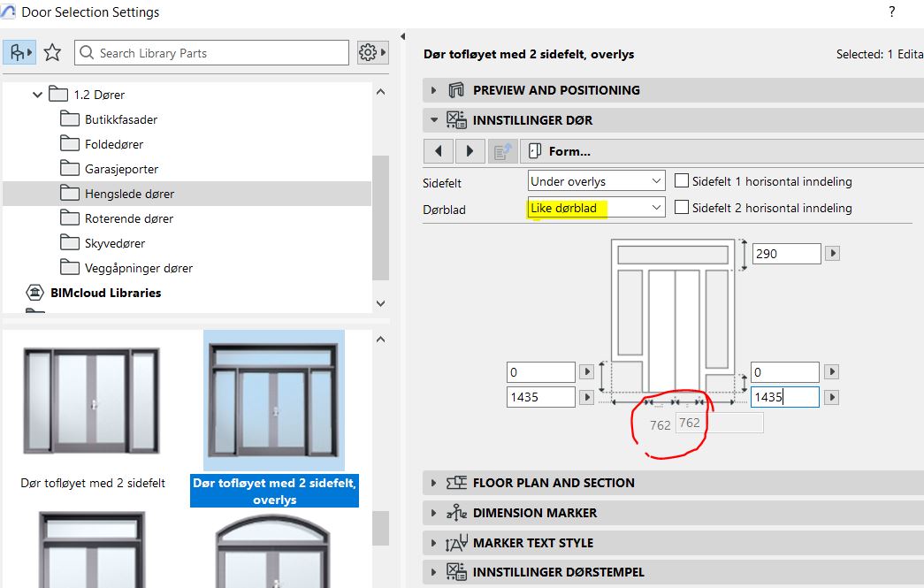Go to next settings page arrow

coord(470,151)
